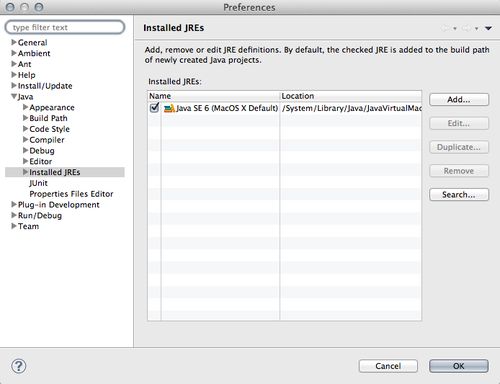The height and width of the screenshot is (384, 500).
Task: Expand the Run/Debug category
Action: [14, 215]
